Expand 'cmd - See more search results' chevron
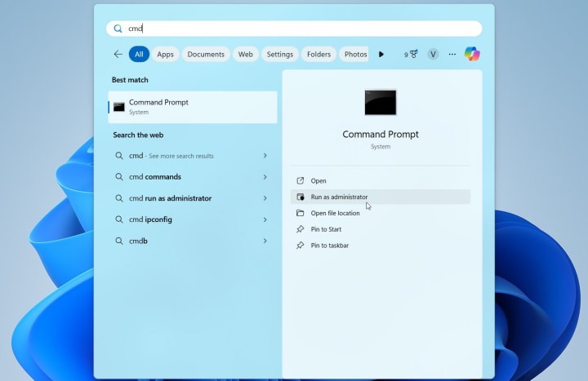Screen dimensions: 588x381 click(265, 156)
